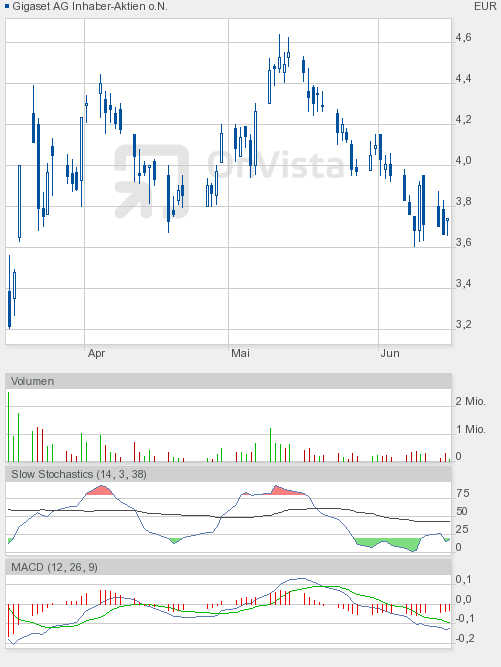501x667 pixels.
Task: Click the Apr month label
Action: pyautogui.click(x=96, y=353)
